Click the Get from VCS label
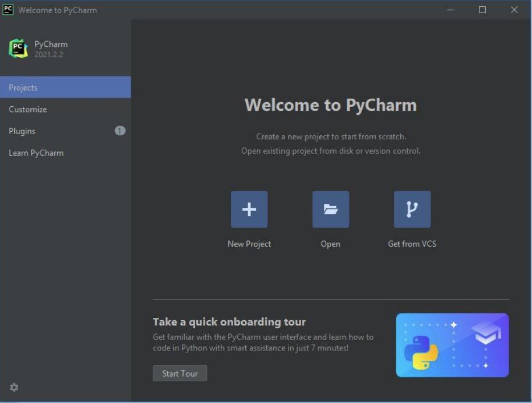 [412, 244]
